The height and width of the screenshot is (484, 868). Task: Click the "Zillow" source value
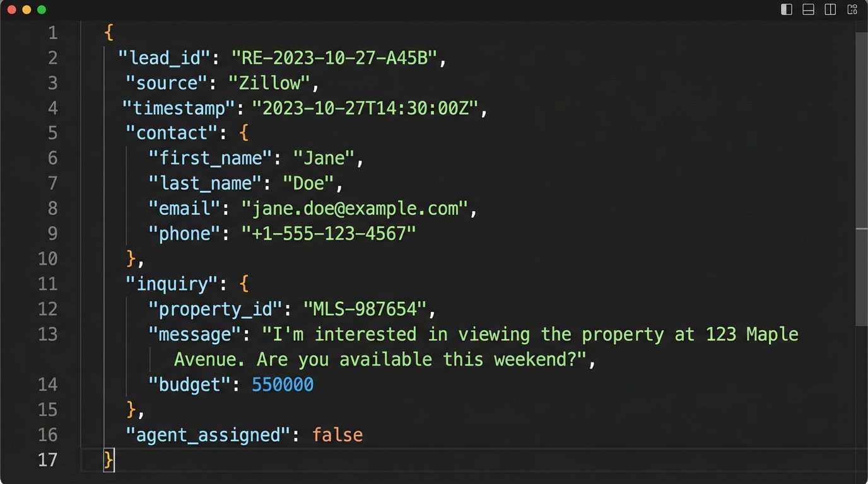pyautogui.click(x=269, y=83)
